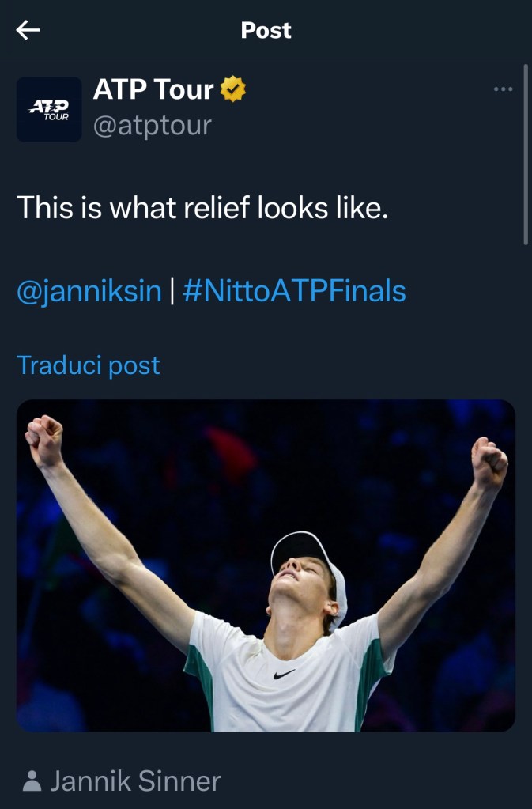Visit the @atptour handle
The image size is (532, 809).
[152, 126]
